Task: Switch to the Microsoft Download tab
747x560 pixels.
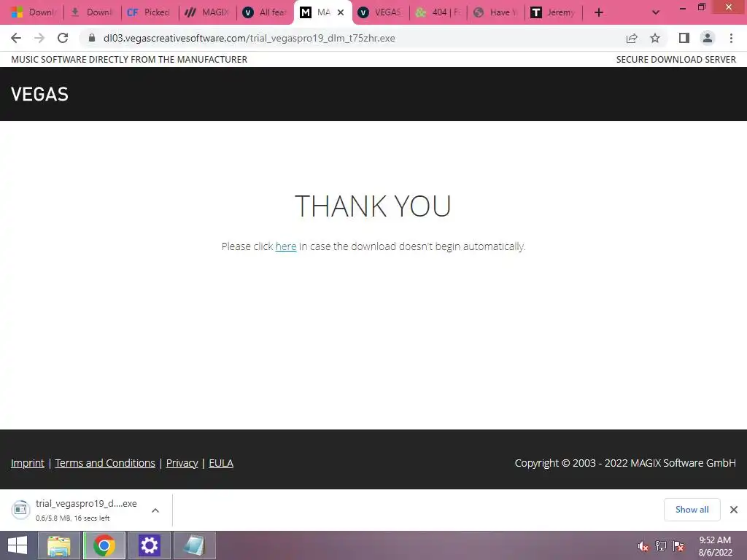Action: pyautogui.click(x=34, y=12)
